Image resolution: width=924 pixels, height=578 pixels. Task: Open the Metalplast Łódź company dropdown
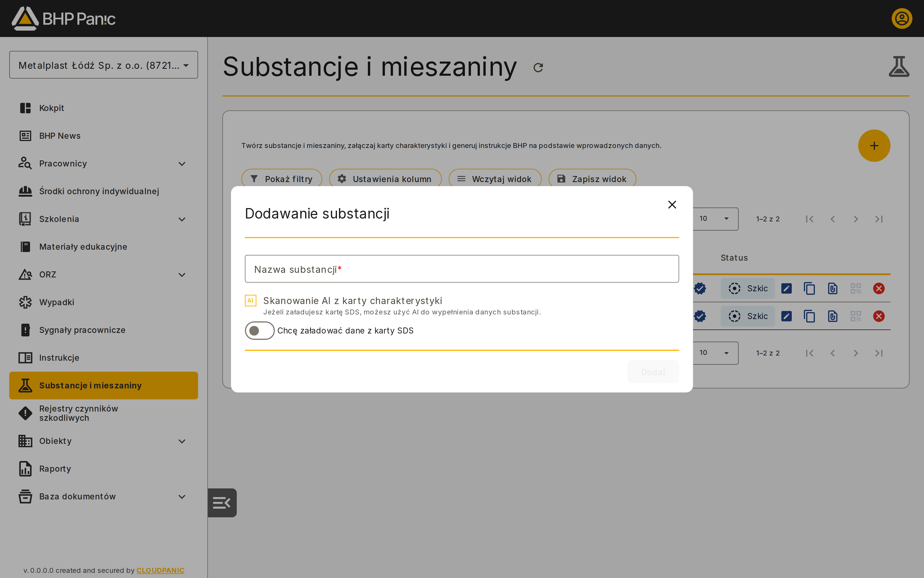point(103,65)
